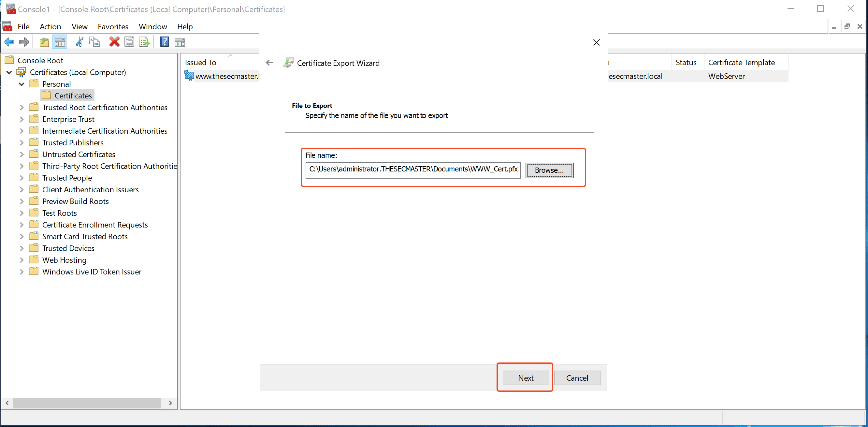Image resolution: width=868 pixels, height=427 pixels.
Task: Click the Cut scissors toolbar icon
Action: tap(80, 42)
